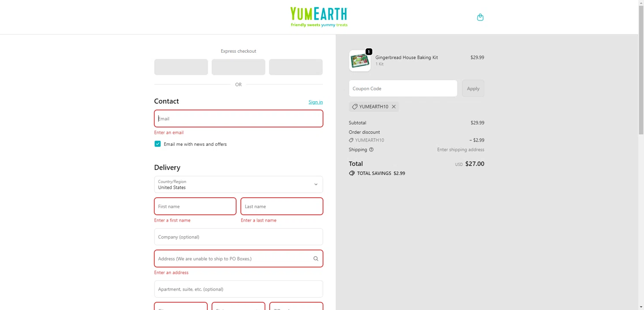Open the Country/Region dropdown

point(238,184)
